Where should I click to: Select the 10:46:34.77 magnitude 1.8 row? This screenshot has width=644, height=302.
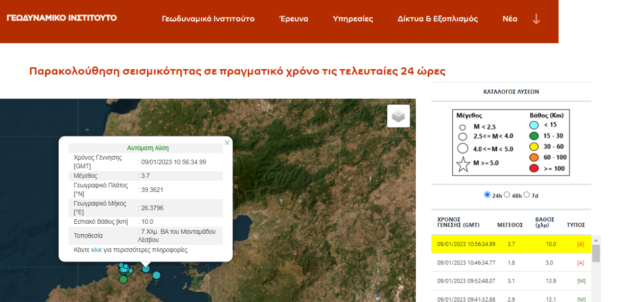pyautogui.click(x=511, y=263)
